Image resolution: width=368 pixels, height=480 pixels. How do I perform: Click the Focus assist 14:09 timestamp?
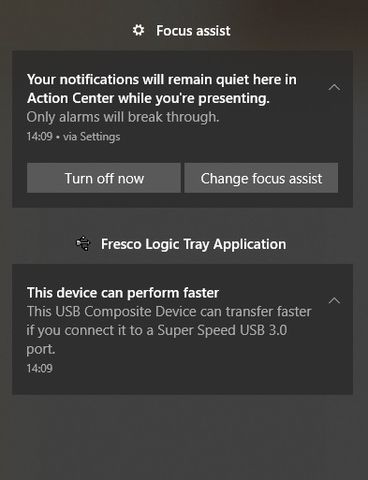coord(39,136)
